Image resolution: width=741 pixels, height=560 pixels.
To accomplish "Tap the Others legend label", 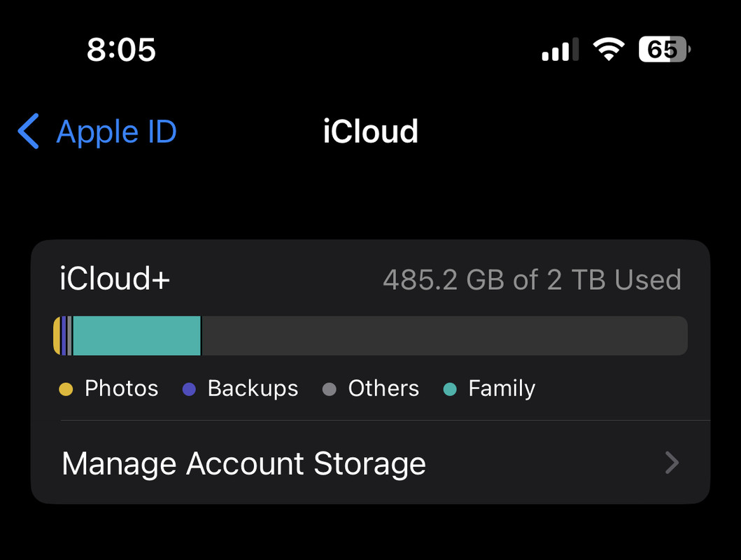I will pos(383,388).
